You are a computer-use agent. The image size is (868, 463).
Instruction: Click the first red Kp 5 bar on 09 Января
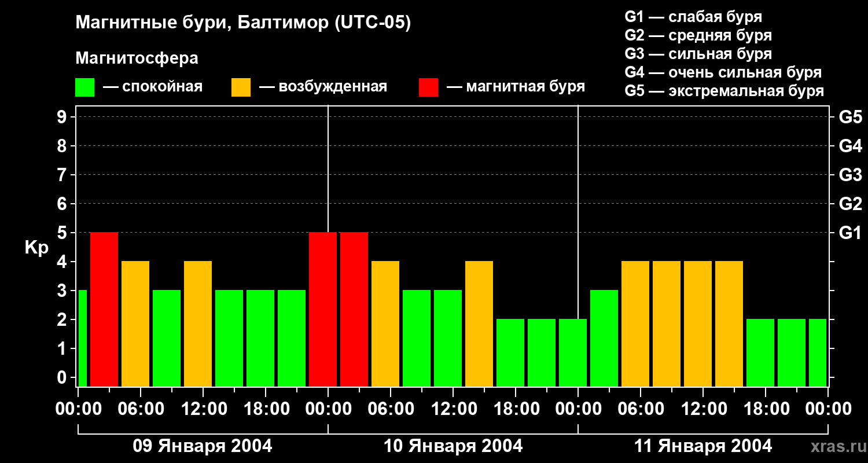pyautogui.click(x=104, y=309)
